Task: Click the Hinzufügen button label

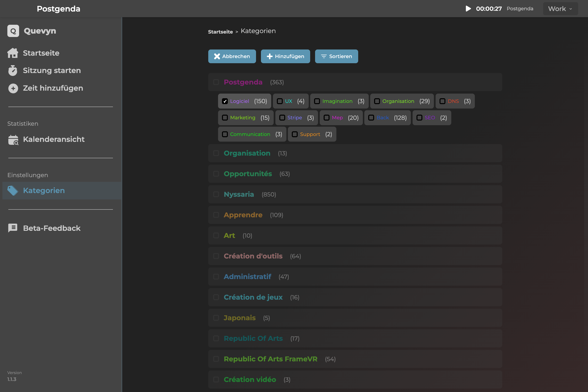Action: 290,57
